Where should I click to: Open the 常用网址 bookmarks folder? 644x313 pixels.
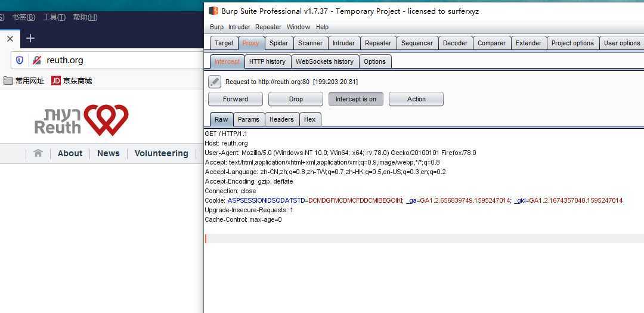[24, 81]
